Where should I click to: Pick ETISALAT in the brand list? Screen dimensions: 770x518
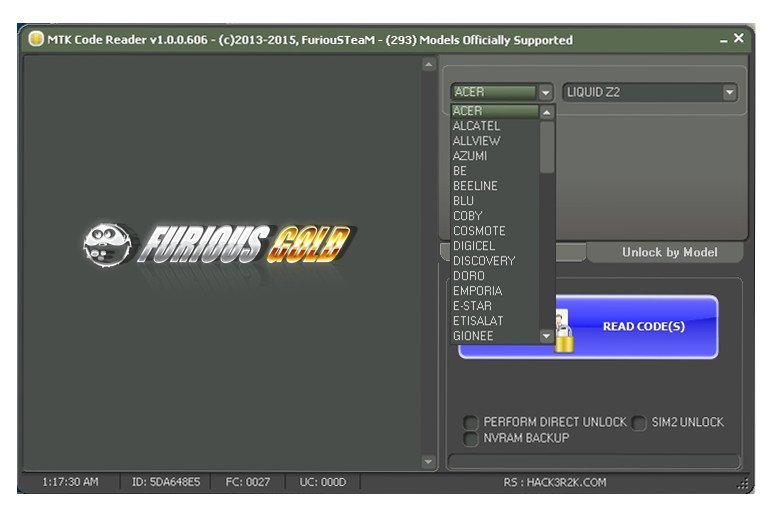click(x=495, y=321)
